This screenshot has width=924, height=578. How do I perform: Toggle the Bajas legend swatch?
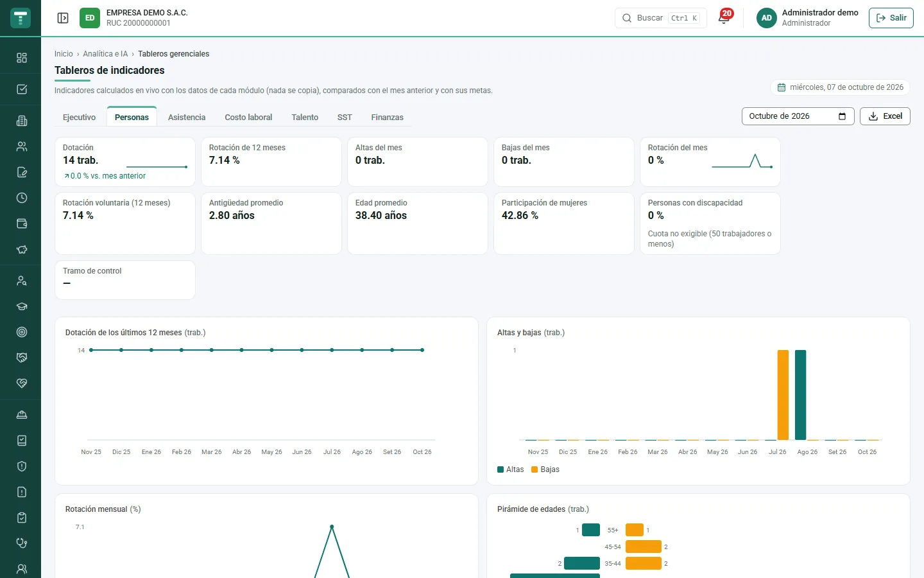tap(535, 469)
